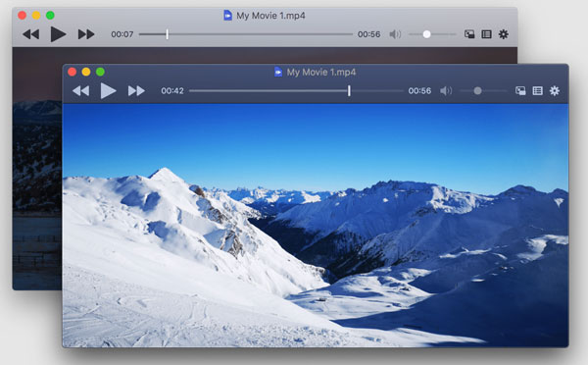Click total time 00:56 in back window
This screenshot has width=588, height=365.
click(369, 34)
